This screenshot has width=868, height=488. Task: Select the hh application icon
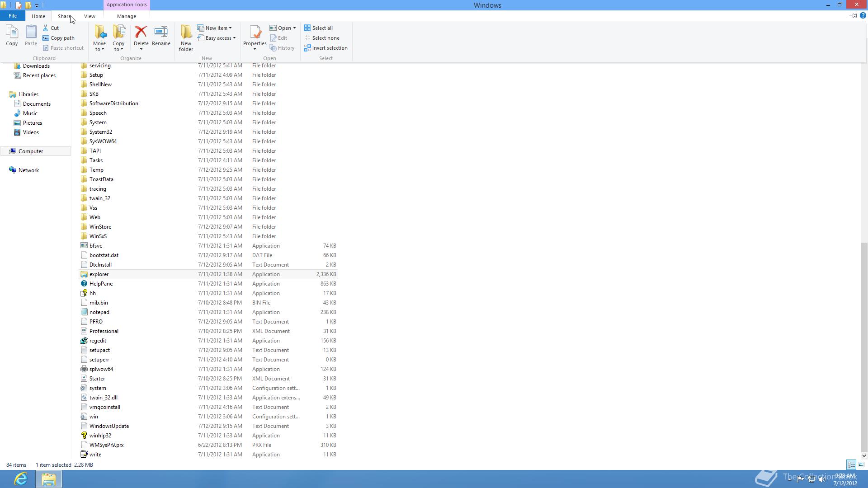84,293
